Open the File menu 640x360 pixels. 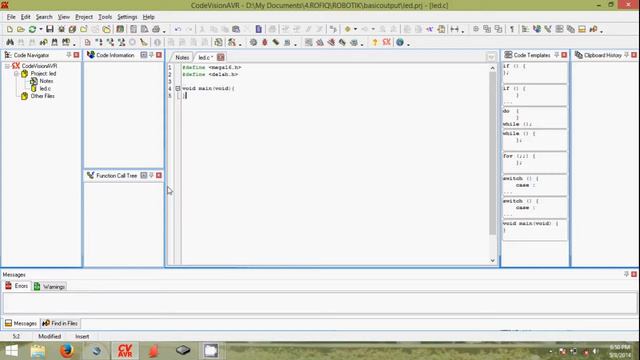tap(11, 17)
